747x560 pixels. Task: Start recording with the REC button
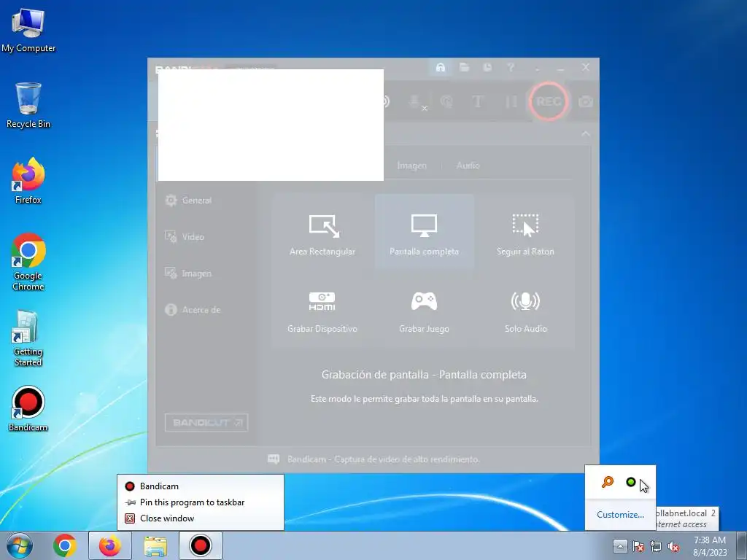click(x=549, y=101)
